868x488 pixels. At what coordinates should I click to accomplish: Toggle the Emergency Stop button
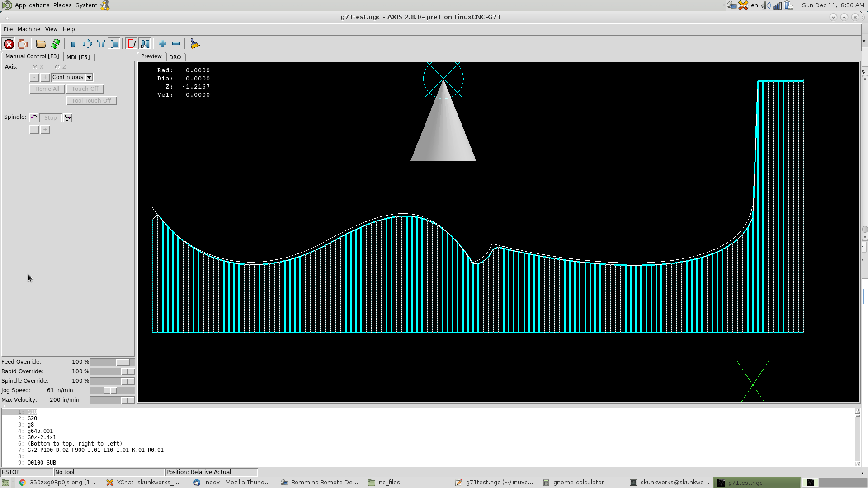pyautogui.click(x=9, y=44)
